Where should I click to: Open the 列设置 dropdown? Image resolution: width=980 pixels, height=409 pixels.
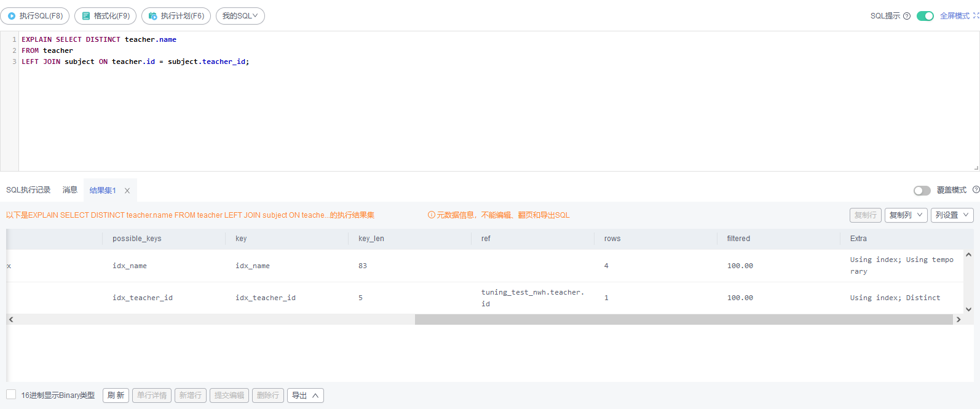point(952,215)
